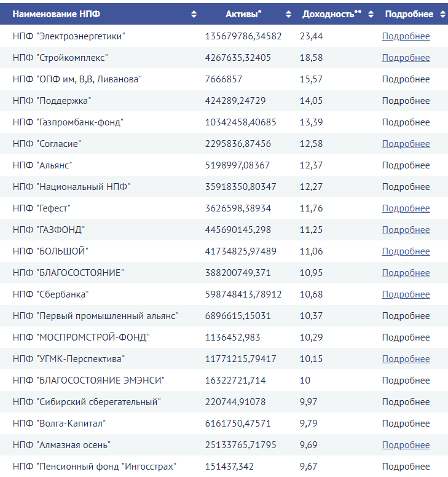Screen dimensions: 448x477
Task: Sort by the Активы column sort arrows
Action: coord(288,14)
